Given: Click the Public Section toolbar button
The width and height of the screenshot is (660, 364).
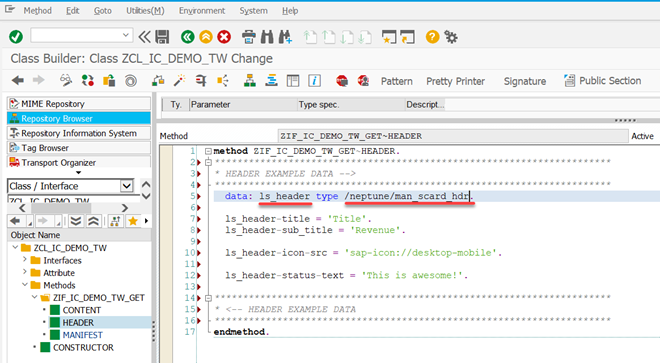Looking at the screenshot, I should click(603, 81).
